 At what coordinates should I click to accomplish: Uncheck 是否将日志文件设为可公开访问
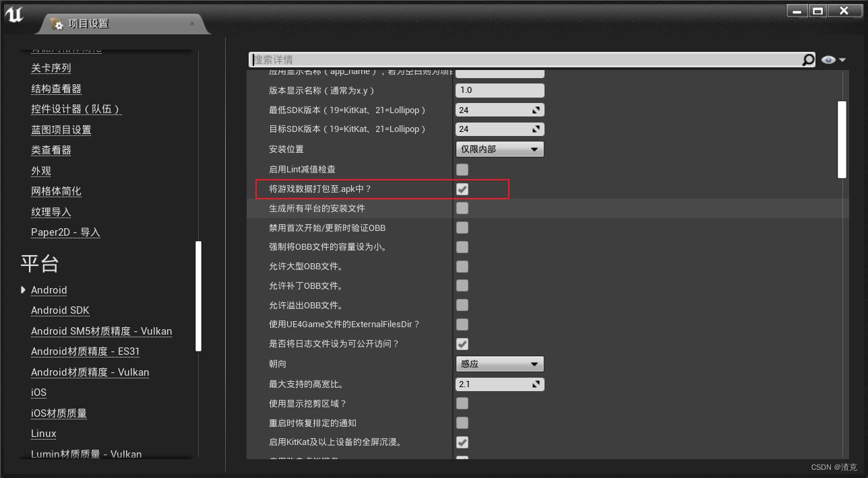[462, 344]
